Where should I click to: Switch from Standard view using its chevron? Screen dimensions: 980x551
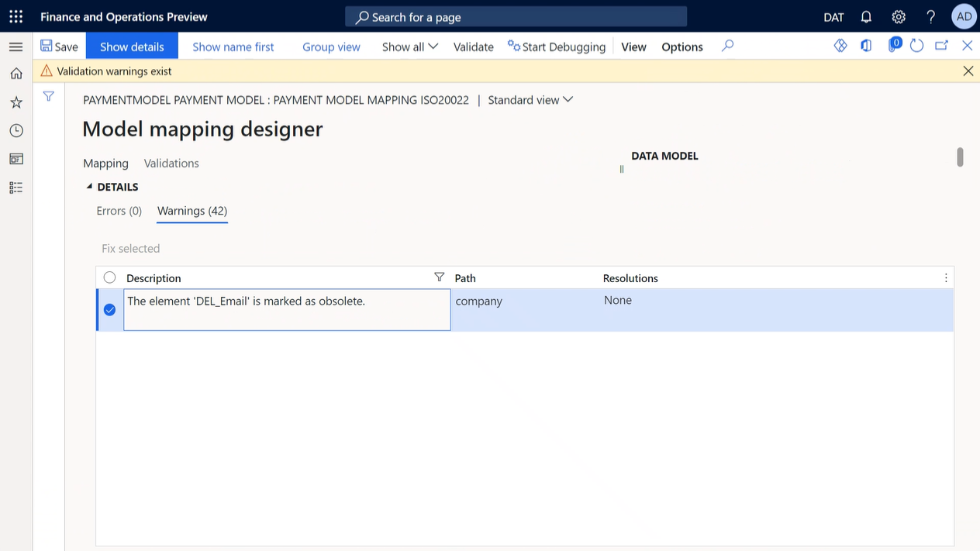tap(568, 99)
